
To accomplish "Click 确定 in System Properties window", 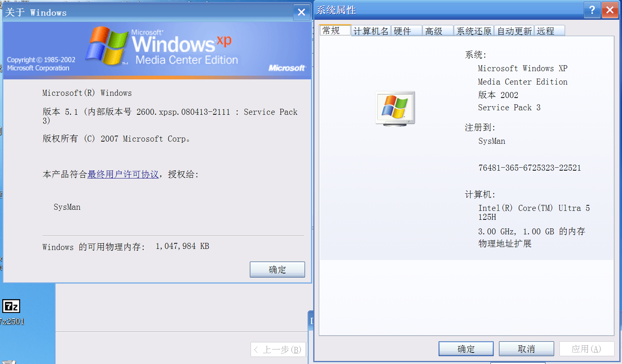I will tap(466, 349).
